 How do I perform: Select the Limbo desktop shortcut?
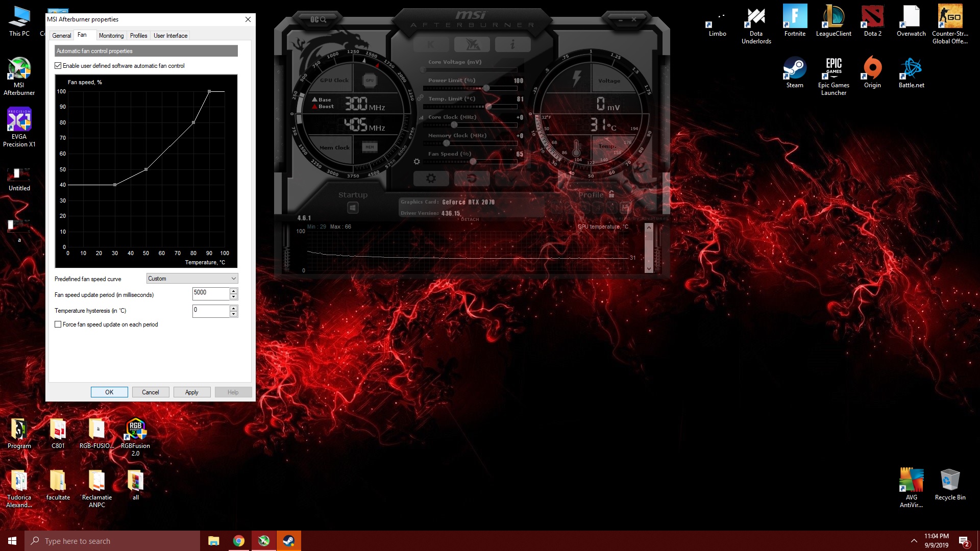point(717,21)
